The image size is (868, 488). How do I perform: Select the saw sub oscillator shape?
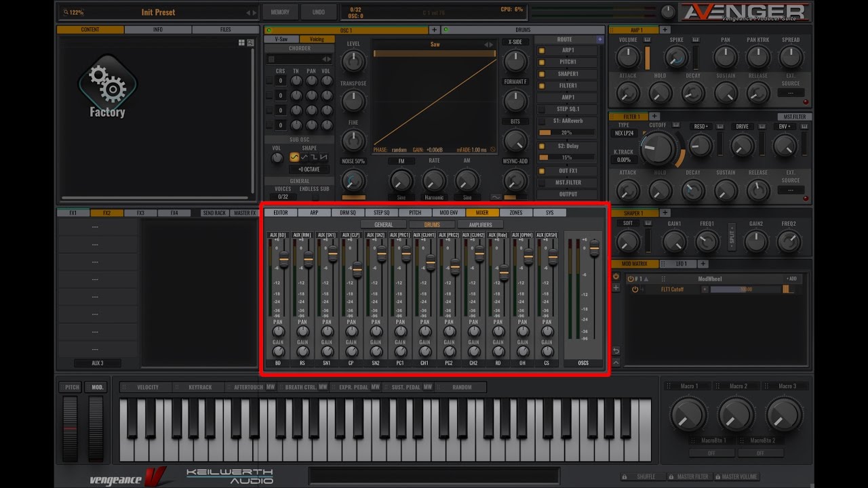(x=324, y=157)
